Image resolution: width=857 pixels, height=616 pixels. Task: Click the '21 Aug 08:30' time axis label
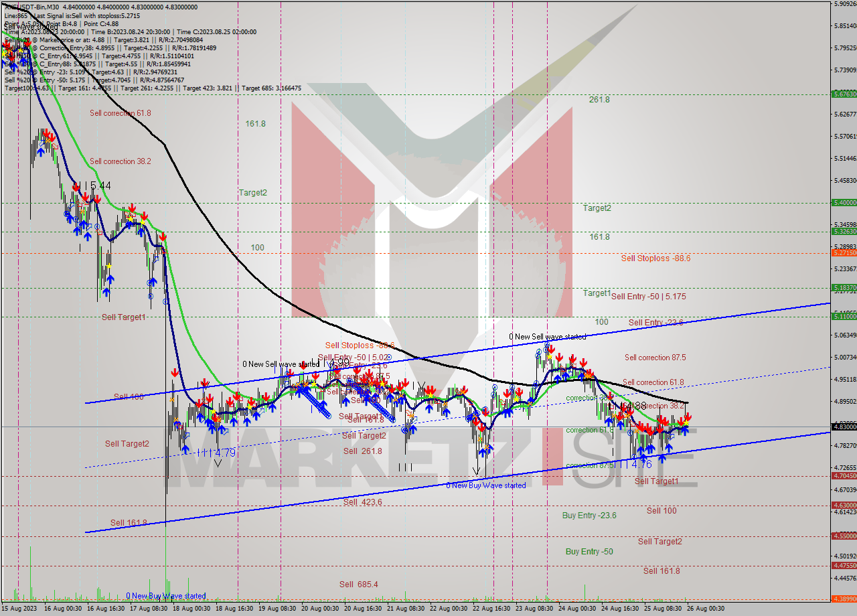point(406,609)
